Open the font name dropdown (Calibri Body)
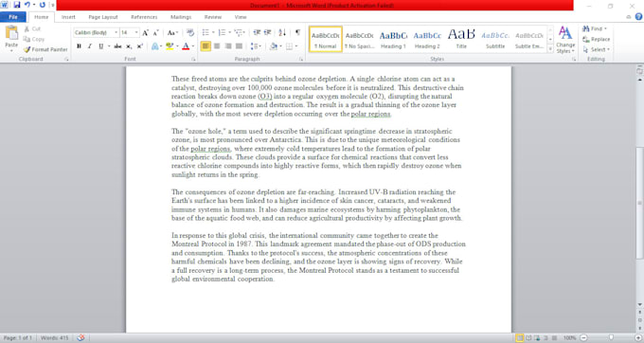The image size is (644, 343). coord(116,32)
